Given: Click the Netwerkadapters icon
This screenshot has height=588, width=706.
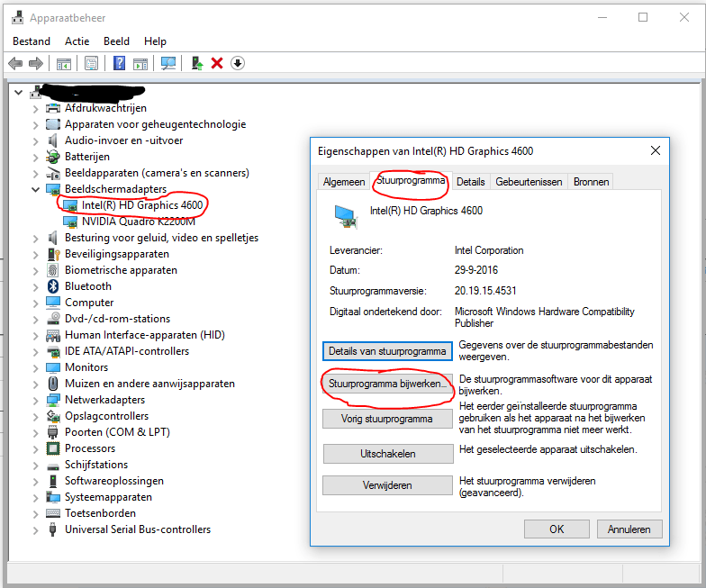Looking at the screenshot, I should point(53,400).
